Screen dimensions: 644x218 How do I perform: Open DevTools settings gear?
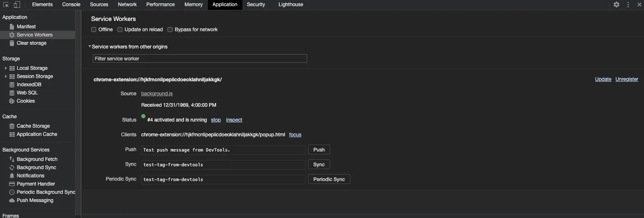(x=616, y=5)
